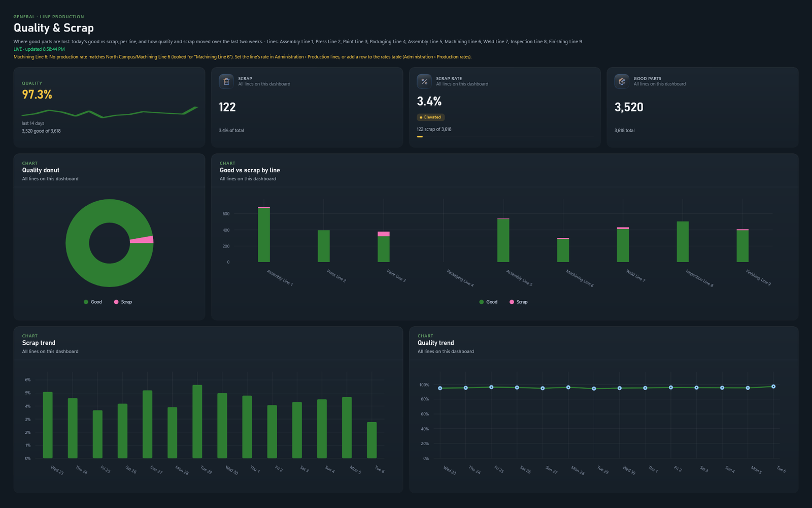
Task: Select the Paint Line 3 bar
Action: pyautogui.click(x=384, y=247)
